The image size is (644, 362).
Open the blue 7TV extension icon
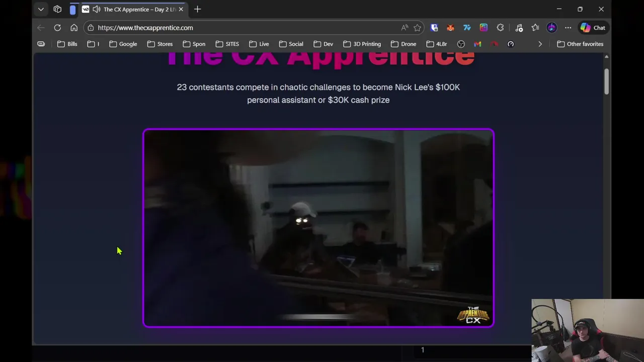467,28
